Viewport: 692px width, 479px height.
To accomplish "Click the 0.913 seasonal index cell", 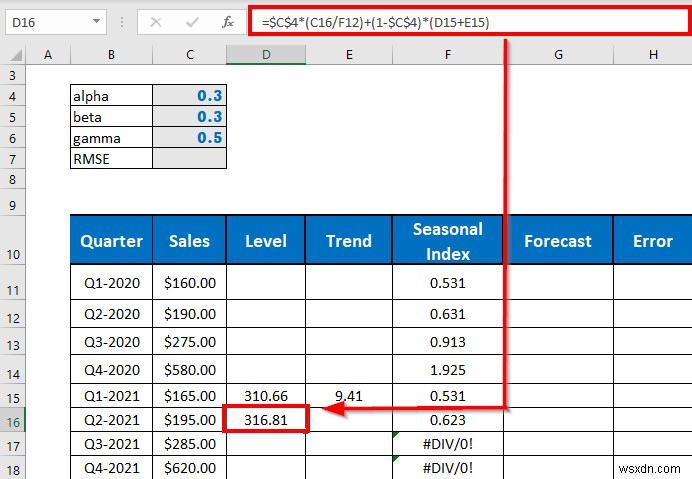I will (x=448, y=342).
